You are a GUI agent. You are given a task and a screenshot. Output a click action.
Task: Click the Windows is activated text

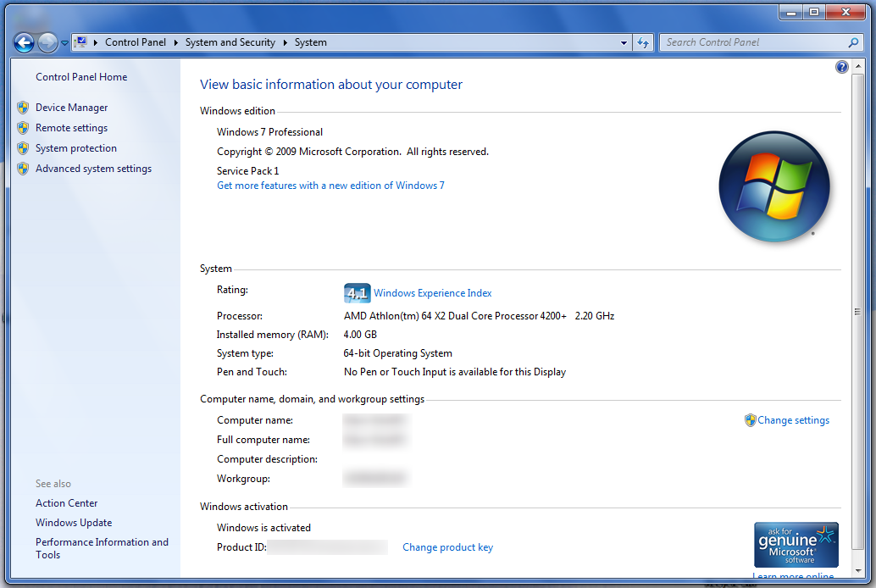point(263,528)
